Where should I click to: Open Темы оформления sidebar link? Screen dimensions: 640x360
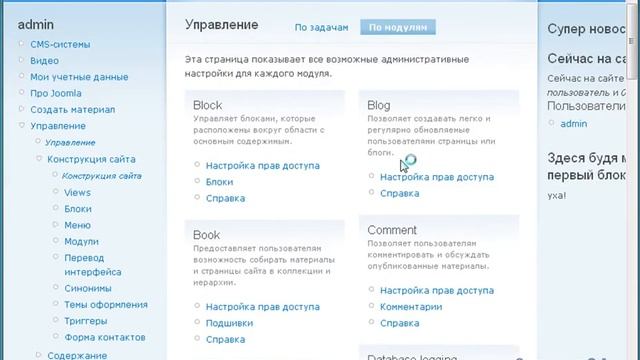pos(106,305)
